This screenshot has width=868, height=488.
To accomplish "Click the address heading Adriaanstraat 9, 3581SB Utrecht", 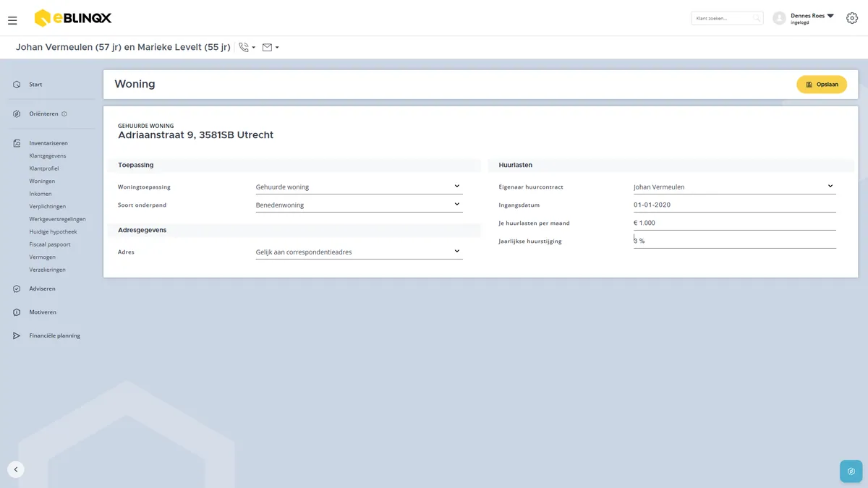I will 196,135.
